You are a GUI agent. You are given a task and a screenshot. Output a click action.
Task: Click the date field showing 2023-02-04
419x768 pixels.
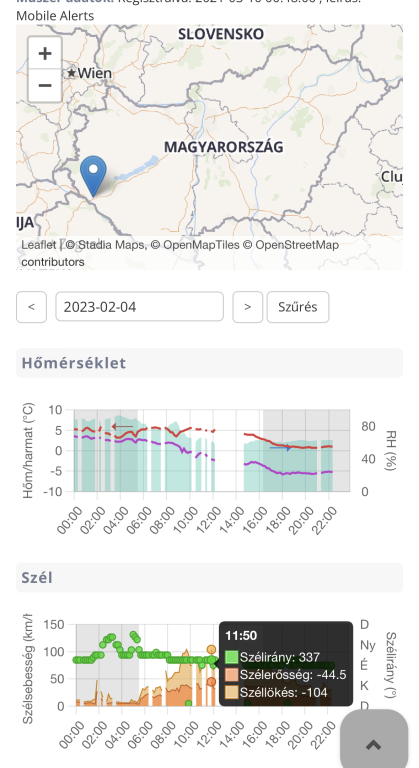coord(140,307)
